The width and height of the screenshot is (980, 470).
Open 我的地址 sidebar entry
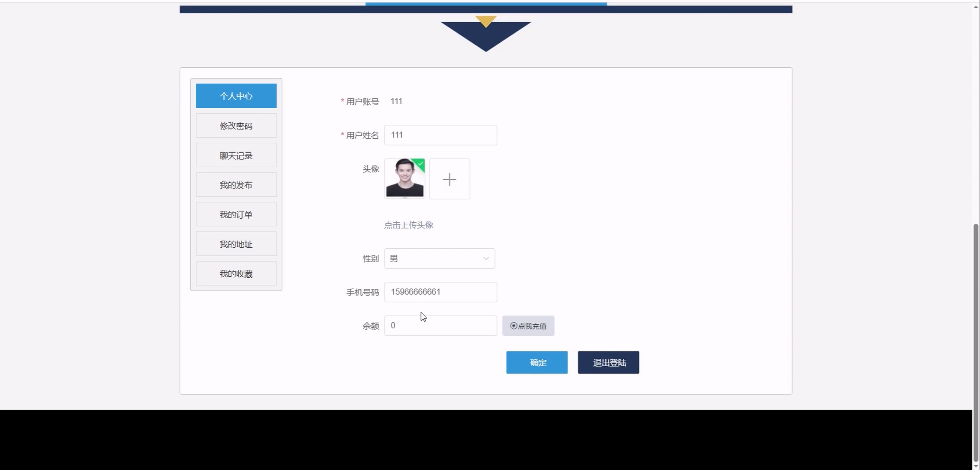(236, 244)
